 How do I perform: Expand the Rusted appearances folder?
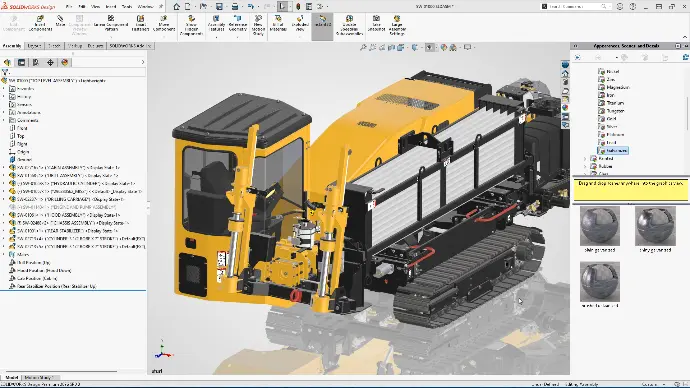[585, 158]
